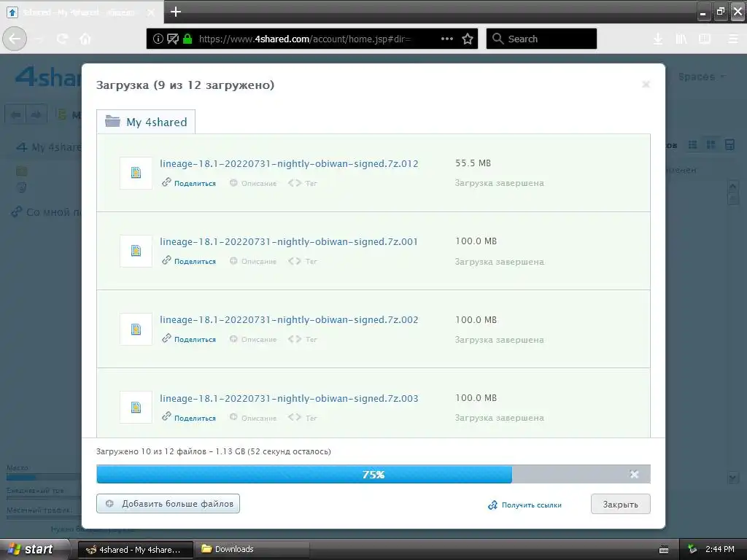Click the 75% upload progress bar
The width and height of the screenshot is (747, 560).
[x=373, y=474]
